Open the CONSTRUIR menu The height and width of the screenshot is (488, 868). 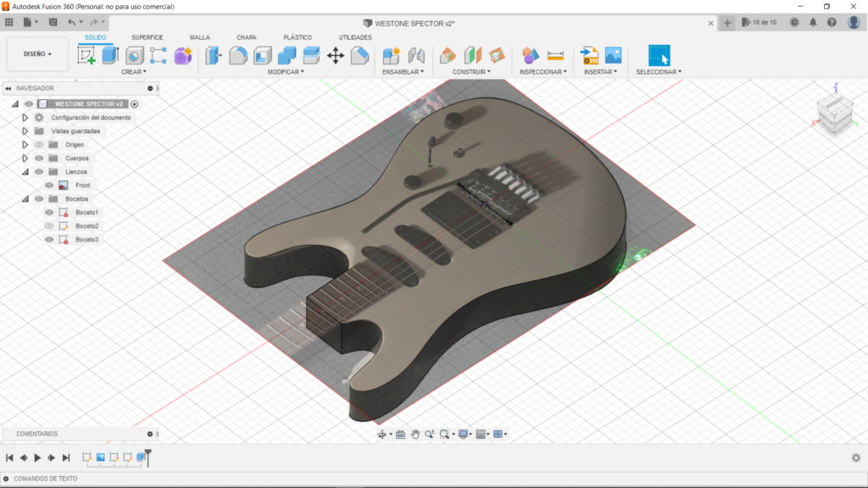tap(471, 72)
